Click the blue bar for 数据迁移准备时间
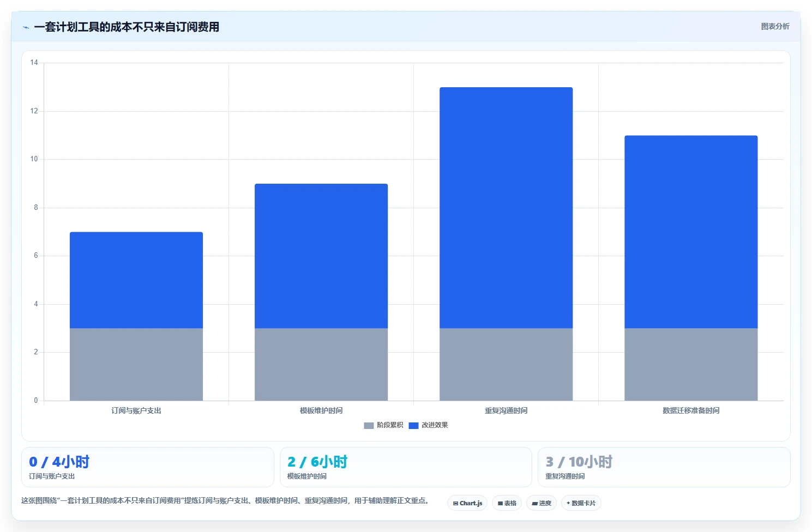This screenshot has width=812, height=532. pos(691,232)
